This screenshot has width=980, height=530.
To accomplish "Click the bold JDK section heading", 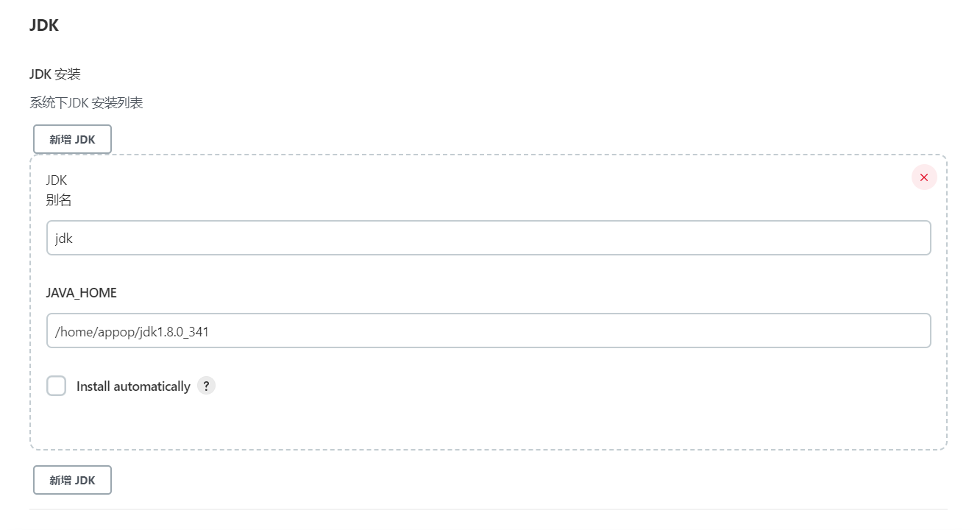I will [x=44, y=25].
